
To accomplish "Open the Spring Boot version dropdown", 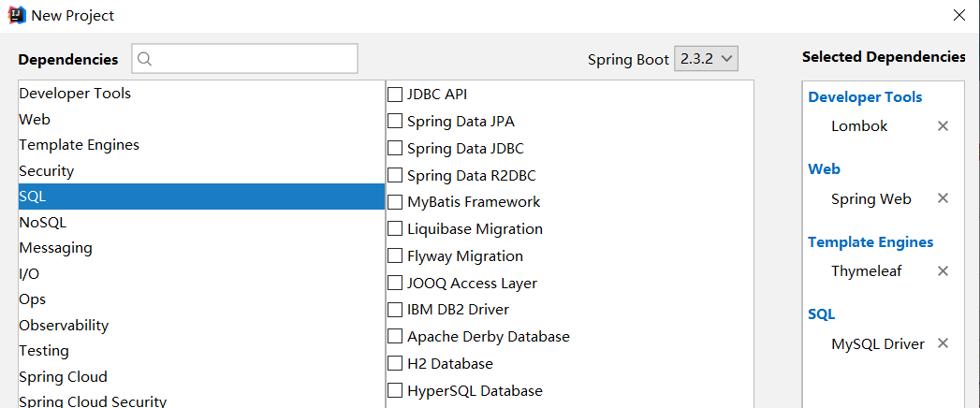I will [x=707, y=59].
